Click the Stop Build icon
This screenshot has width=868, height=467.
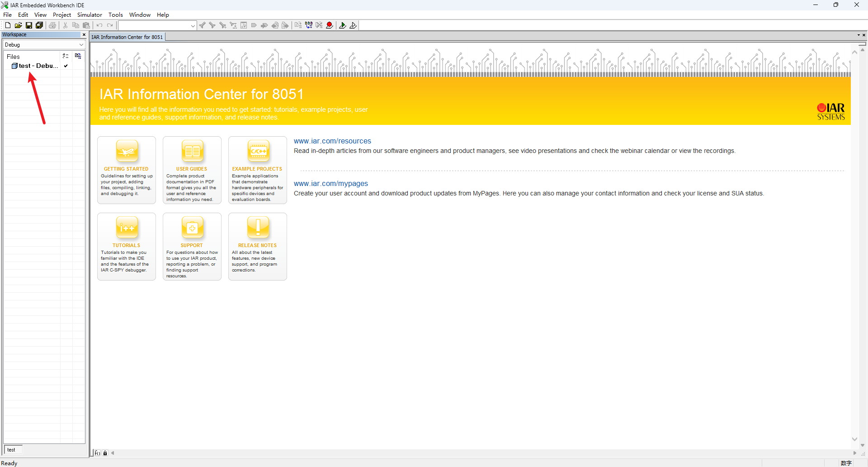319,25
